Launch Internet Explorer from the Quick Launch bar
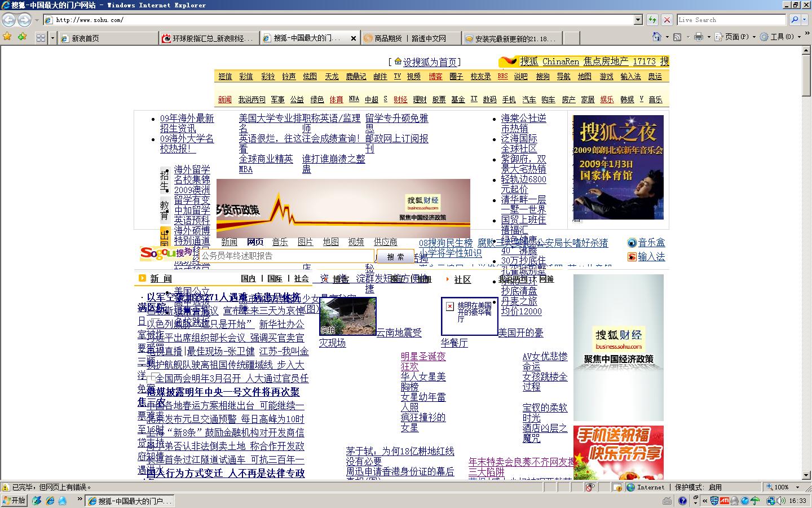Viewport: 812px width, 508px height. pos(50,501)
